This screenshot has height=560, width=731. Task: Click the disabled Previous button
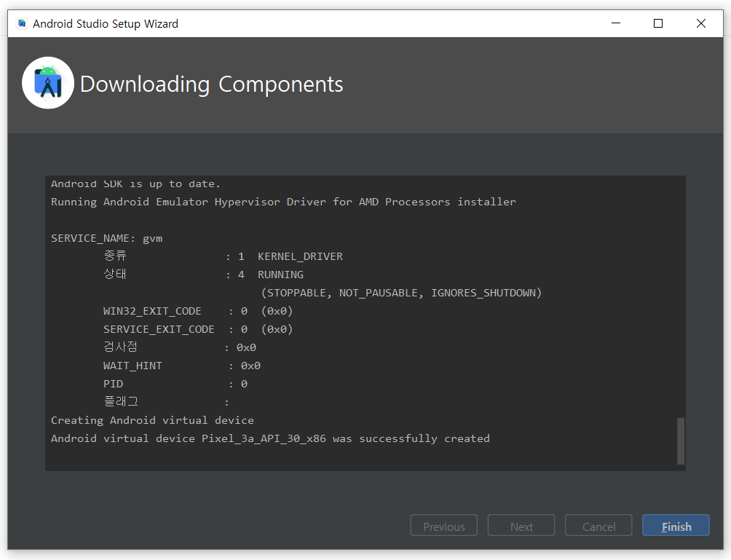click(443, 526)
